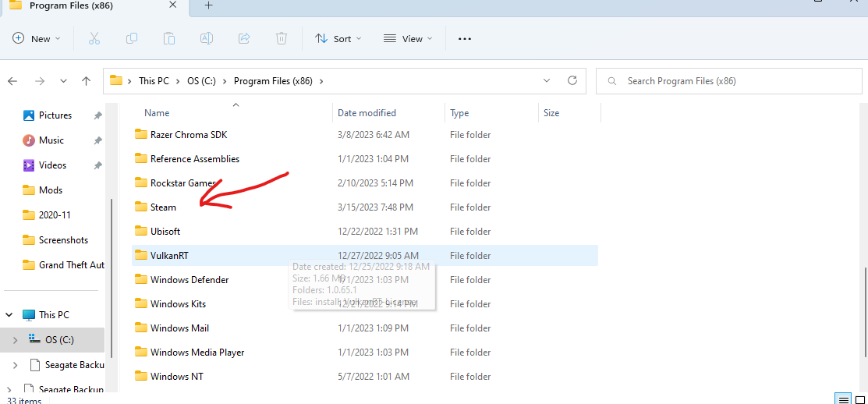Select the Windows Media Player folder
Image resolution: width=868 pixels, height=404 pixels.
(365, 353)
